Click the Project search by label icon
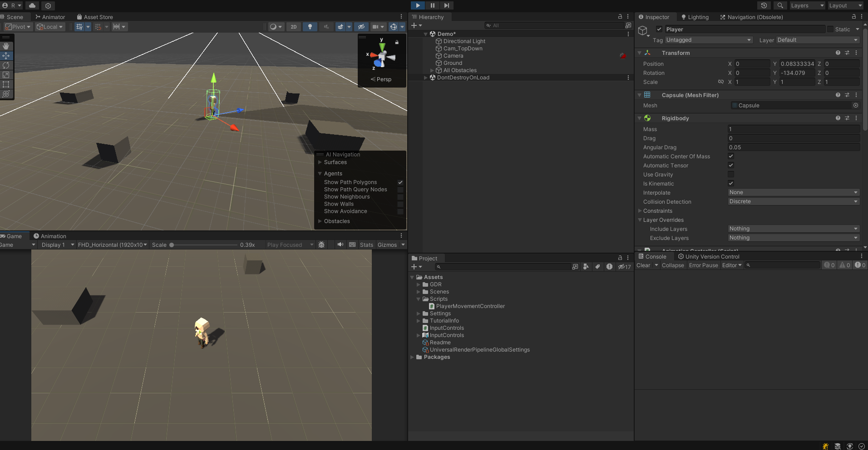The width and height of the screenshot is (868, 450). click(597, 267)
